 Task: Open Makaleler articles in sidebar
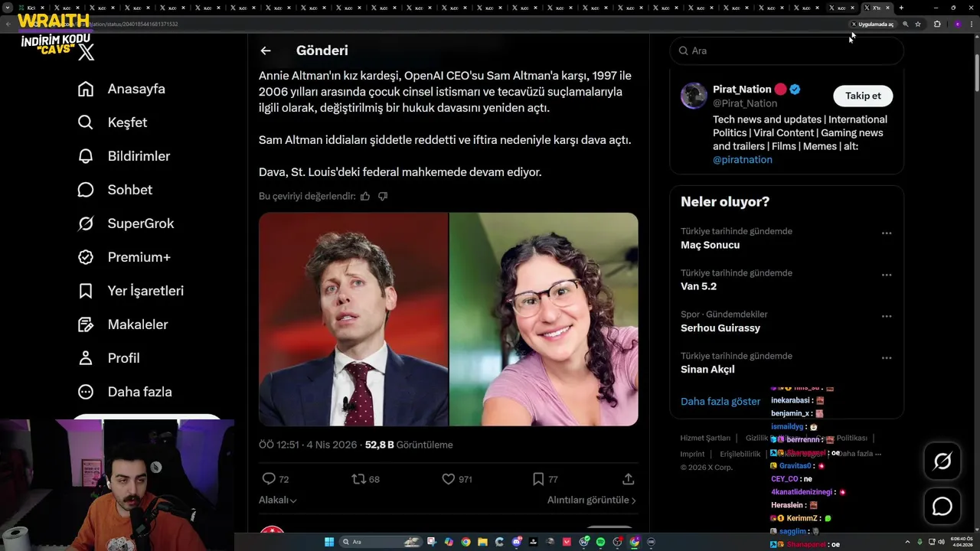tap(122, 324)
